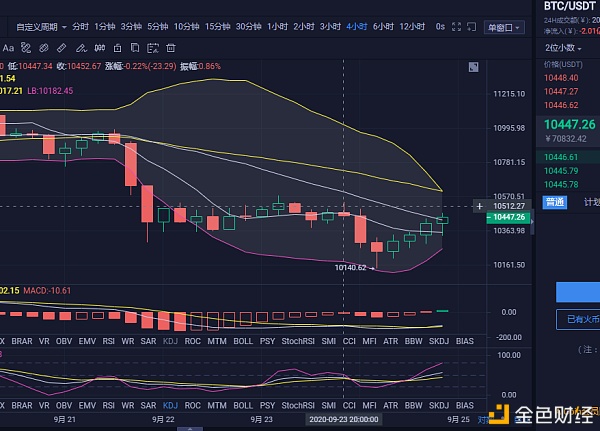Select MFI in the bottom indicator row
The height and width of the screenshot is (431, 600).
pos(369,405)
